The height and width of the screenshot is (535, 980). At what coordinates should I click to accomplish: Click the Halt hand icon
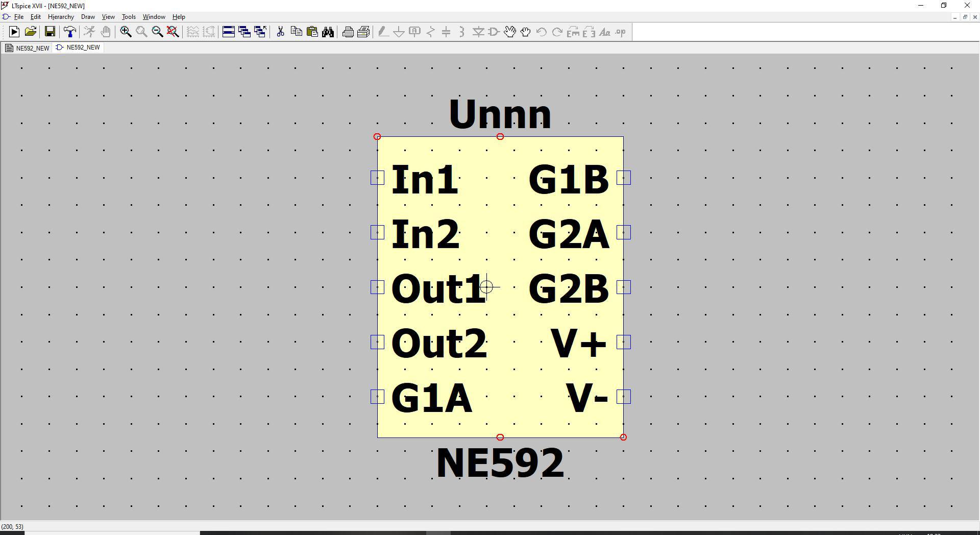[x=105, y=32]
